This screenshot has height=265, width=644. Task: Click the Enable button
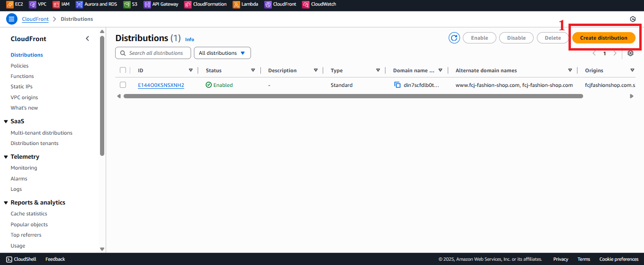point(479,38)
